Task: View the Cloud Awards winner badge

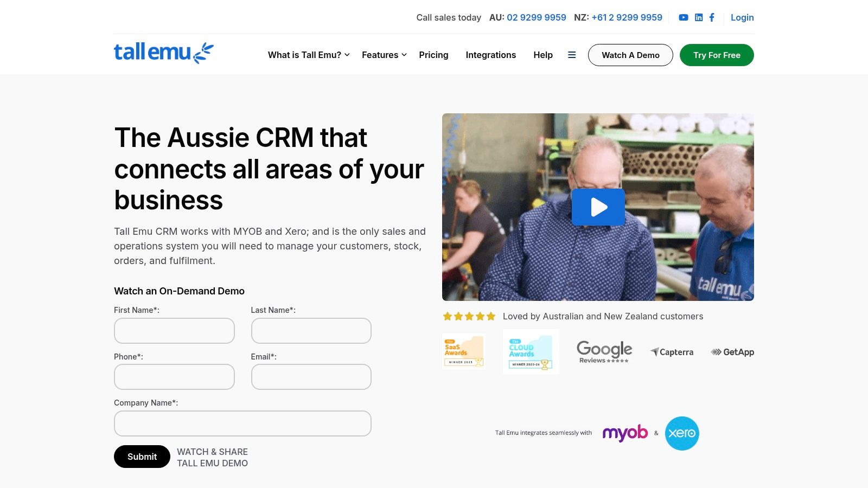Action: (531, 351)
